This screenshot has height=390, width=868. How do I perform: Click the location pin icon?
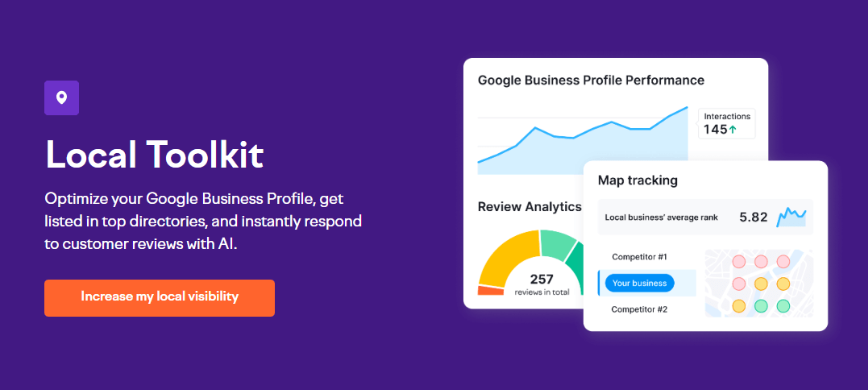point(61,98)
